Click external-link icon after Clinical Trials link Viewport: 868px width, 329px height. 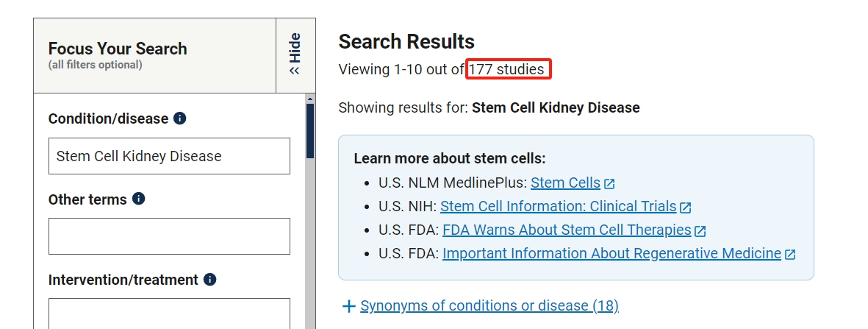(x=686, y=207)
